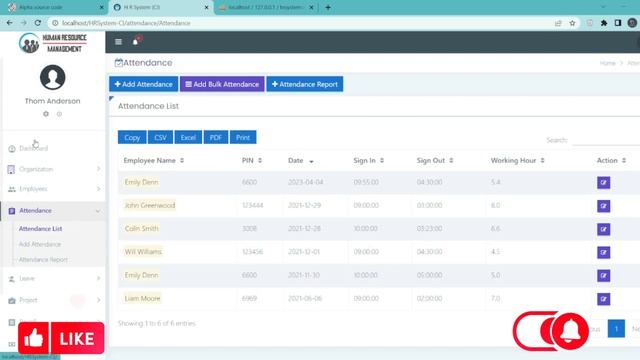The height and width of the screenshot is (360, 640).
Task: Click blue Add Attendance button
Action: pyautogui.click(x=144, y=84)
